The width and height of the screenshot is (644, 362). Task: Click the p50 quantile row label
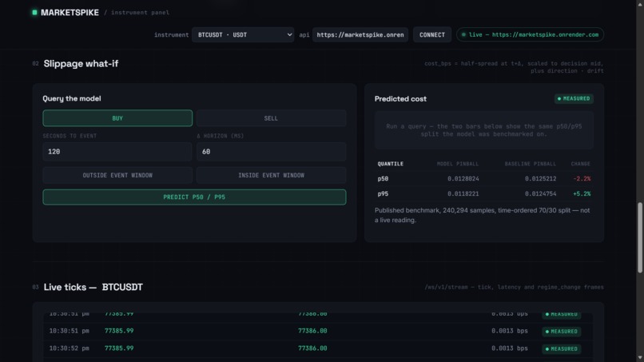[x=383, y=179]
